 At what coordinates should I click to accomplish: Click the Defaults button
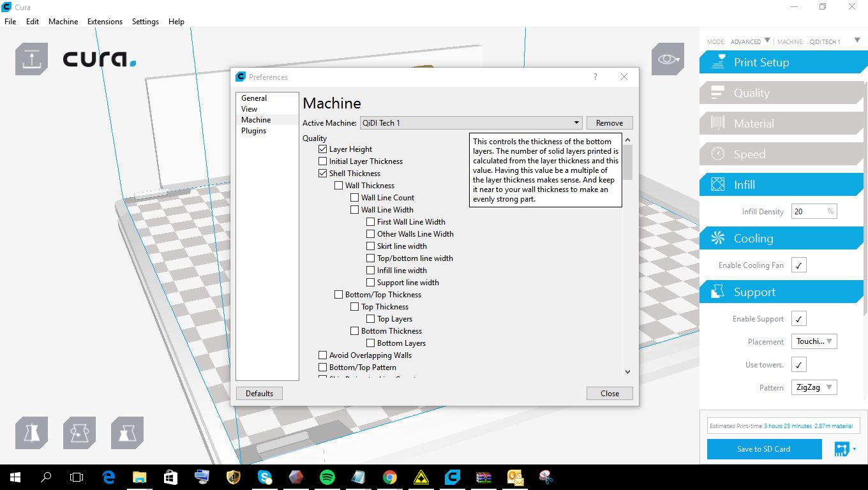point(259,394)
